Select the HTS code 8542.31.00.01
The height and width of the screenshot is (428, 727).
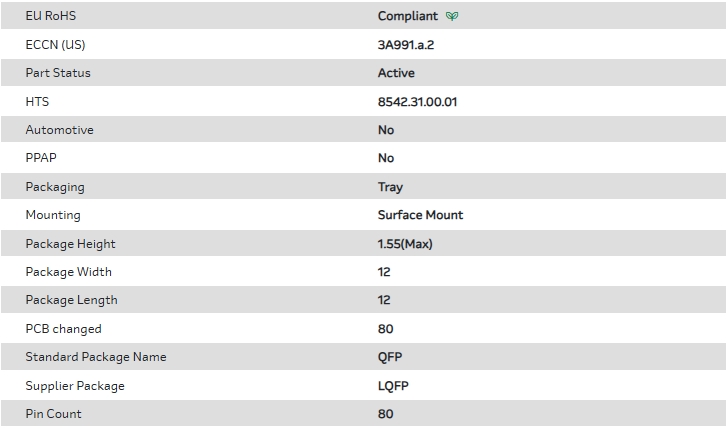pyautogui.click(x=418, y=102)
